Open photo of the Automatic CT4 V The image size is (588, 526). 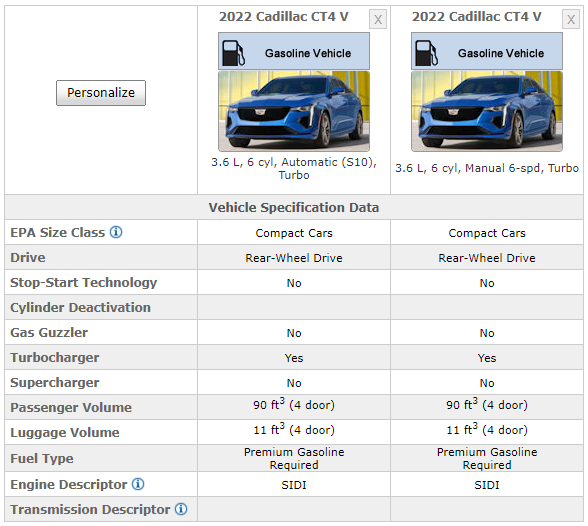[294, 111]
